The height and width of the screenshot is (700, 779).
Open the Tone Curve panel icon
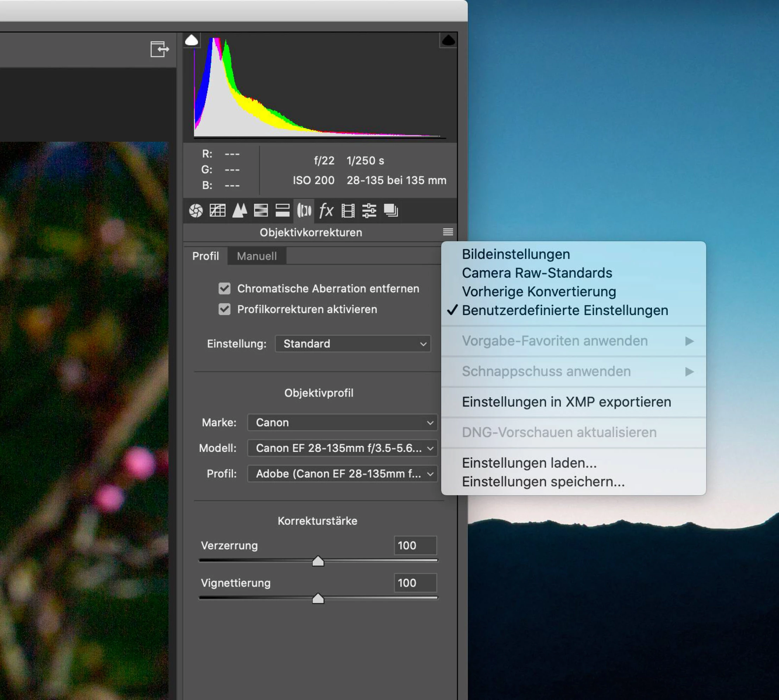(217, 210)
